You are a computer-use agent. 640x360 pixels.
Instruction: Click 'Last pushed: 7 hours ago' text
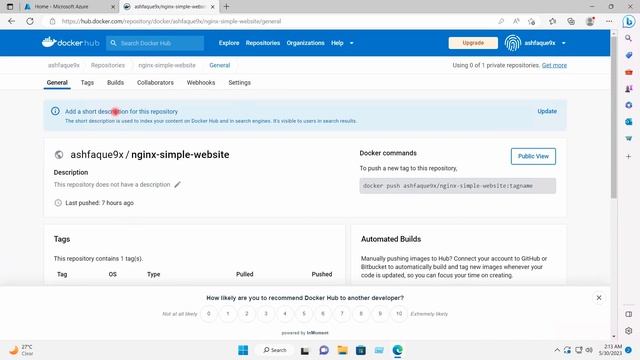[x=99, y=203]
